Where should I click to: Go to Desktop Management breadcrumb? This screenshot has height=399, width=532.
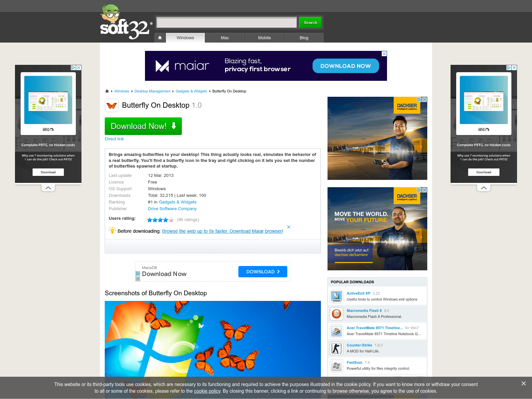(152, 91)
